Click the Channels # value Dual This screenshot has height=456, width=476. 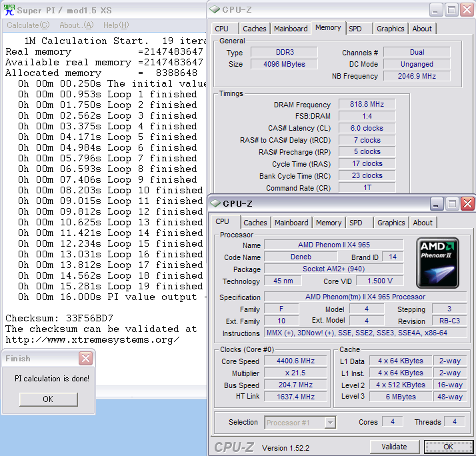click(417, 52)
